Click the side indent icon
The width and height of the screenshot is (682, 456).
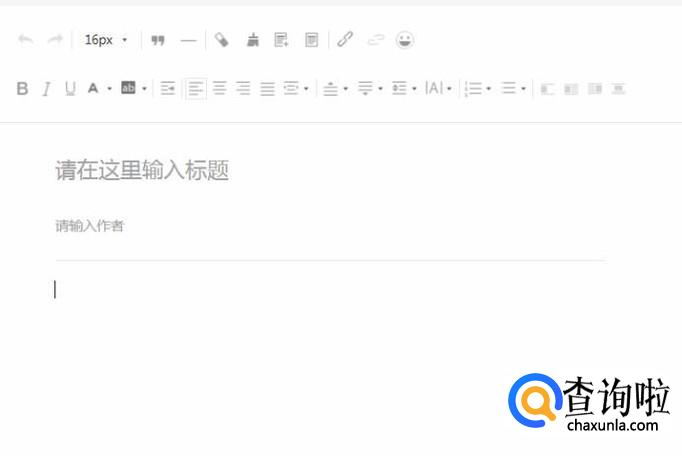coord(291,88)
